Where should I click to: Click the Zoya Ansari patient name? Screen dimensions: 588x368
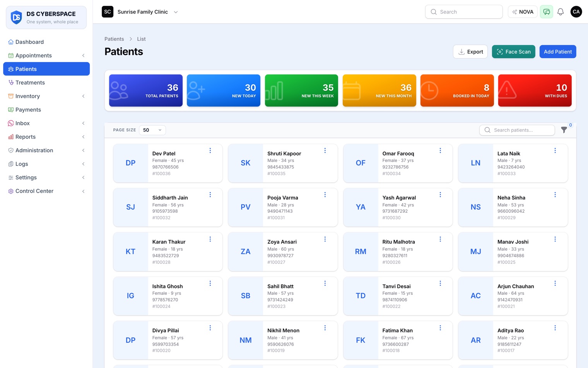[282, 242]
